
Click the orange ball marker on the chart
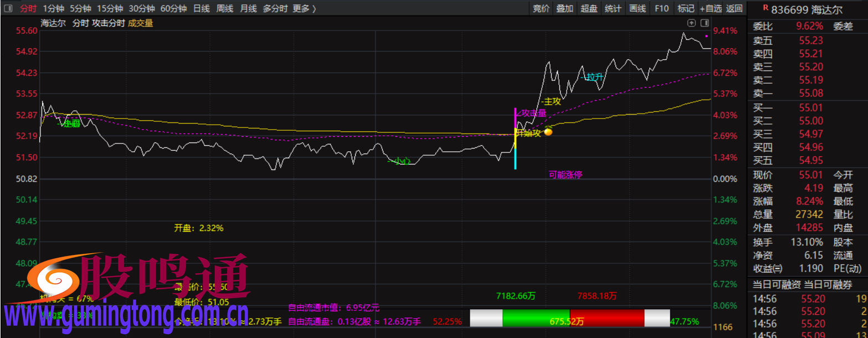click(548, 131)
